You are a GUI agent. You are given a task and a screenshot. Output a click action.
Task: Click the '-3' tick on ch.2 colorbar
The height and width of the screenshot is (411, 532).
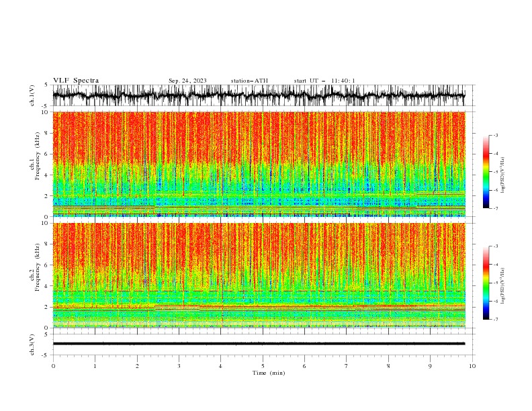tap(496, 246)
